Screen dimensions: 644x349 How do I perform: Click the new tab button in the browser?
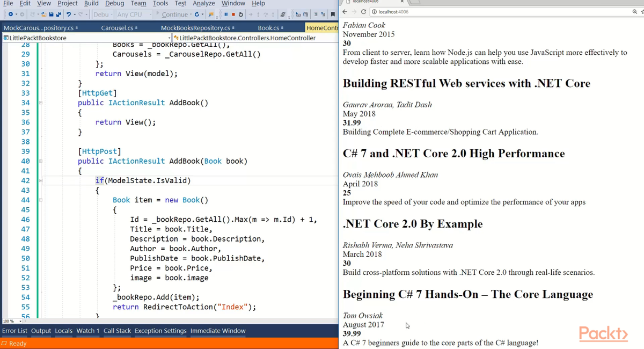click(414, 2)
